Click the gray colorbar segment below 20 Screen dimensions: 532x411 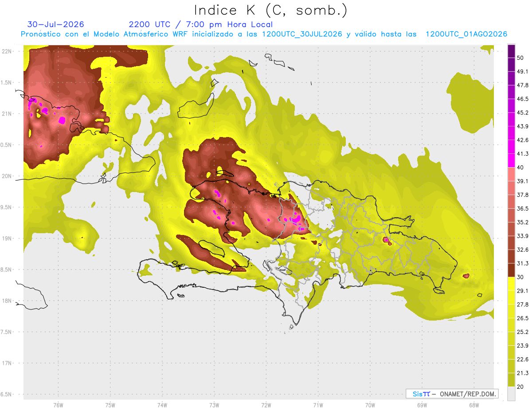click(x=511, y=394)
